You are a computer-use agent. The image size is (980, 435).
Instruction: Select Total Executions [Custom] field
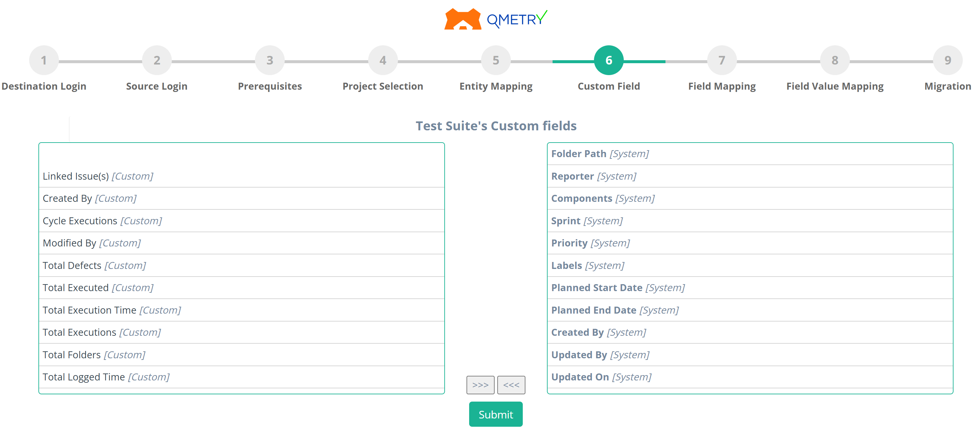[x=242, y=332]
